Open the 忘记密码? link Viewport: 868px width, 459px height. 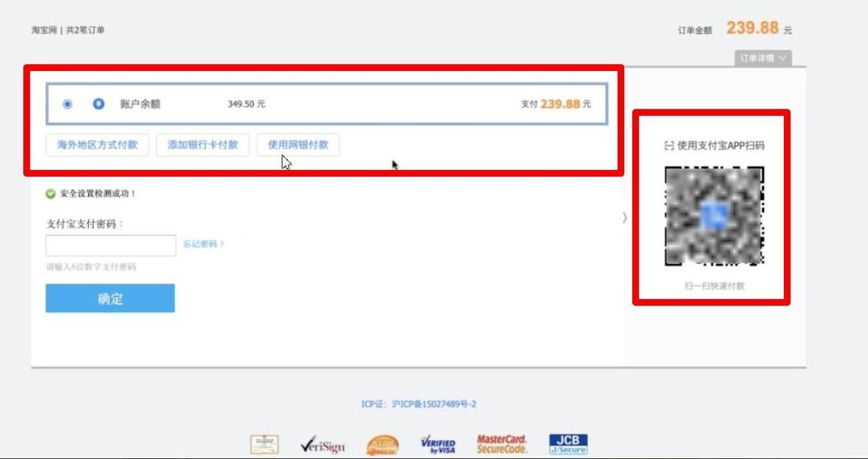[x=204, y=245]
